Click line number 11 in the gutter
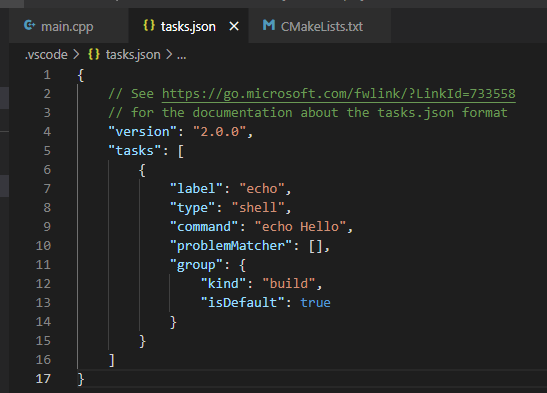547x393 pixels. (43, 265)
